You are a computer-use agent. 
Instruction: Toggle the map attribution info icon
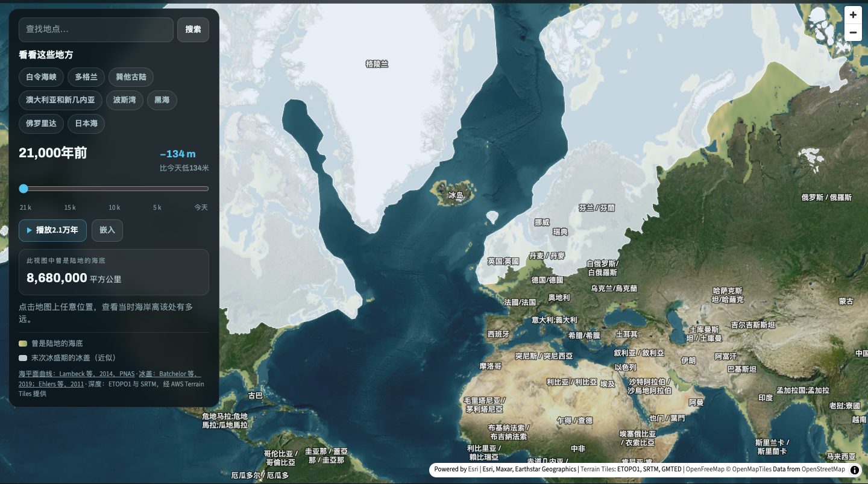(855, 470)
